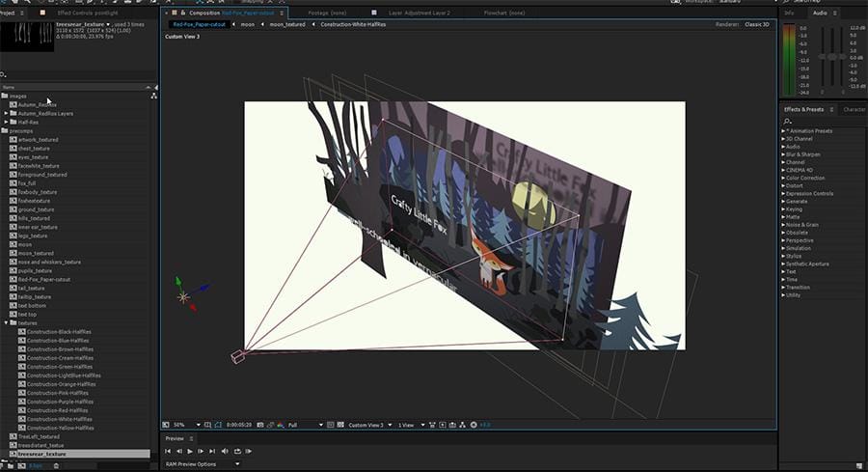
Task: Click the Effects & Presets search field
Action: tap(824, 121)
